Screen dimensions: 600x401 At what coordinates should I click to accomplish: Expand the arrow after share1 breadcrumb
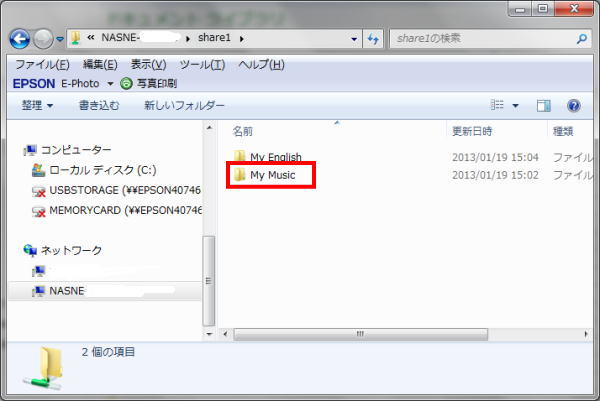242,39
